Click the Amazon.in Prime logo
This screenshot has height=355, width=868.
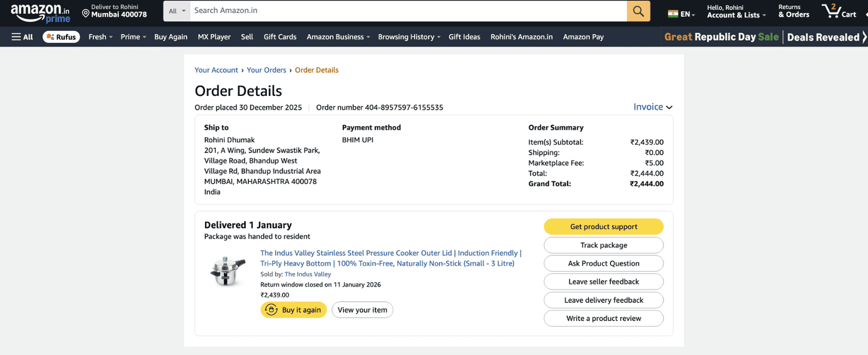(x=40, y=13)
